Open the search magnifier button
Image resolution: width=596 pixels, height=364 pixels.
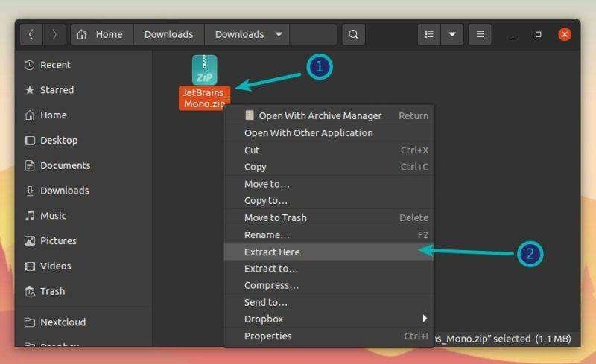pyautogui.click(x=353, y=34)
